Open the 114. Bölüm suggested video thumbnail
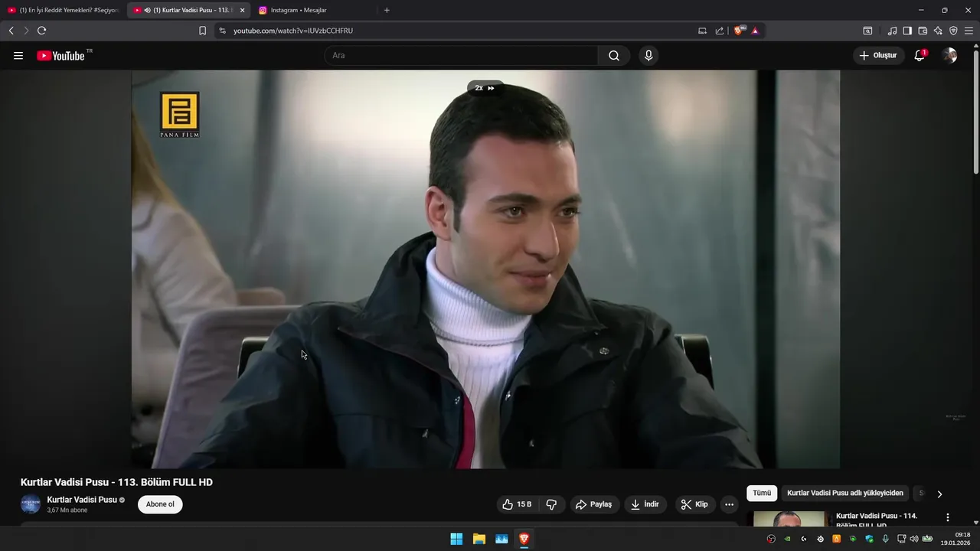Screen dimensions: 980x551 [x=789, y=519]
